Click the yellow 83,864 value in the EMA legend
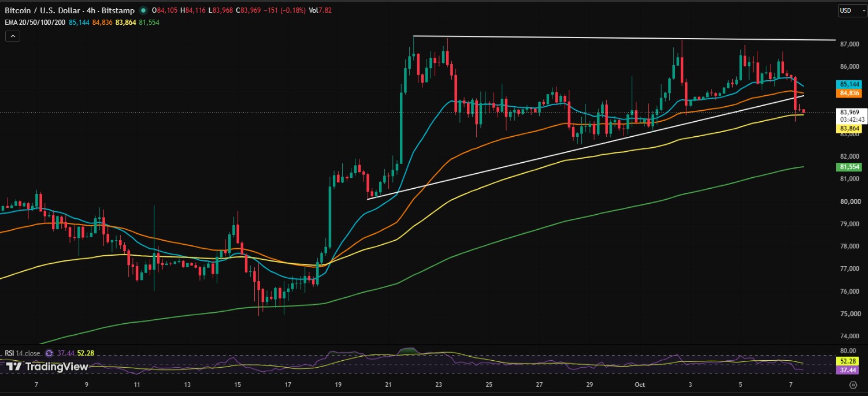This screenshot has height=396, width=868. coord(127,22)
